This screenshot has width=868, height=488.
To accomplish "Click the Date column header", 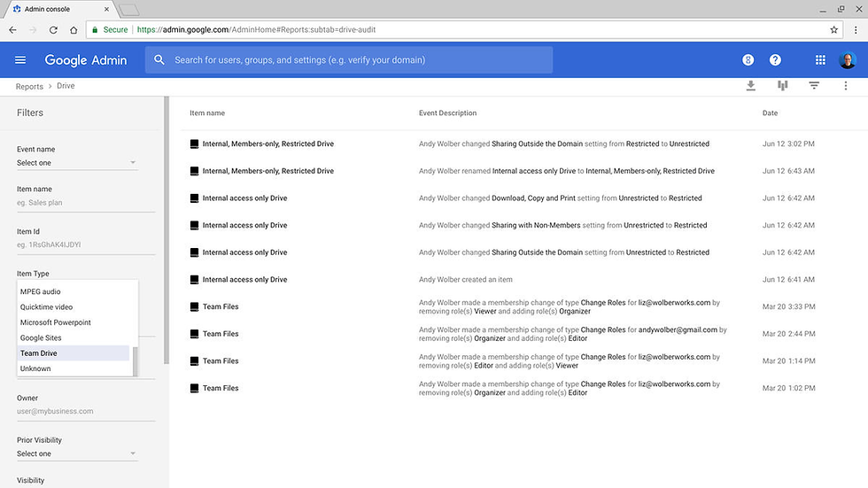I will click(x=770, y=112).
